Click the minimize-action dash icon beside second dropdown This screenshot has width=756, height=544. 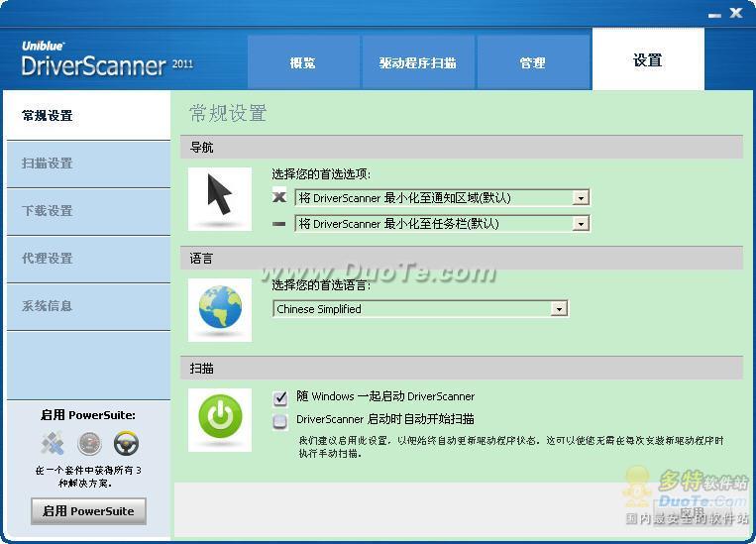(279, 224)
